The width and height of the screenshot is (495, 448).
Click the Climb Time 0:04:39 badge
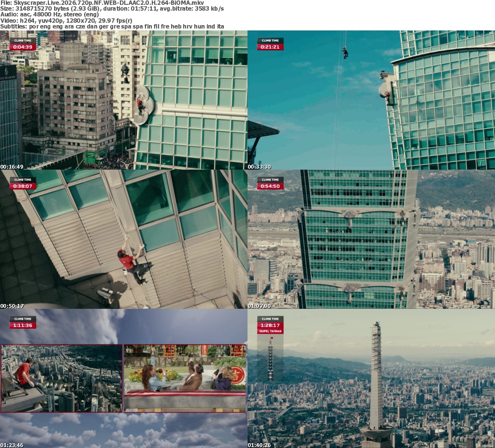[23, 44]
